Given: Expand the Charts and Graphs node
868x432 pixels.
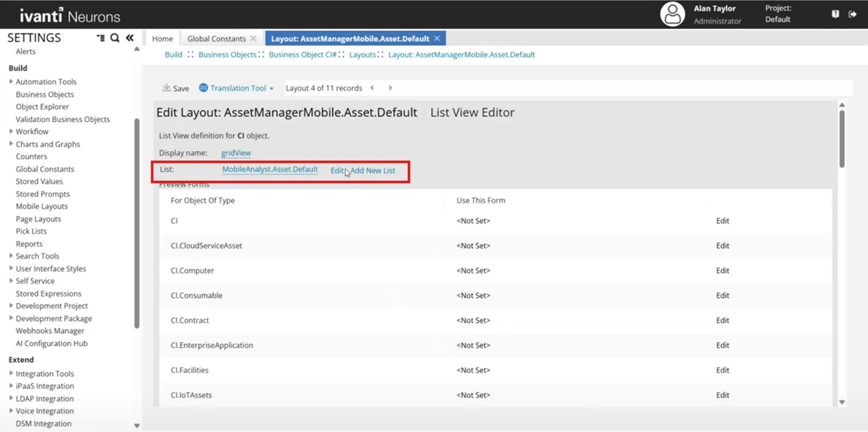Looking at the screenshot, I should coord(11,144).
